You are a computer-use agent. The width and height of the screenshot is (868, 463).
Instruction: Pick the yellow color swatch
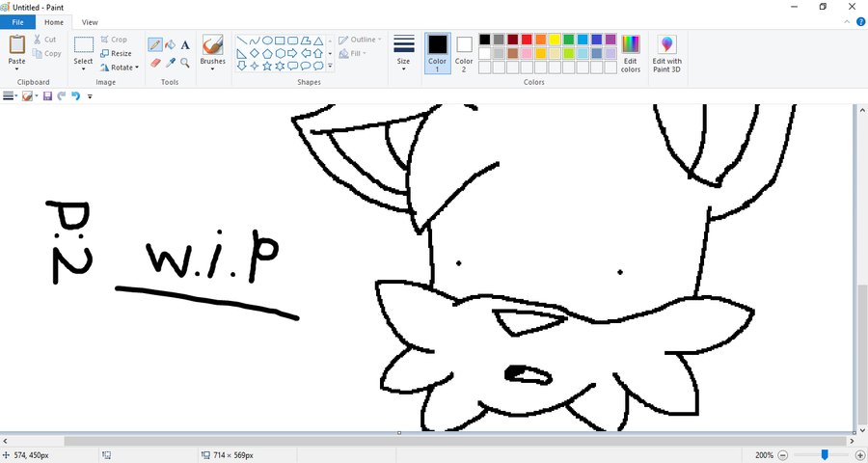point(555,40)
